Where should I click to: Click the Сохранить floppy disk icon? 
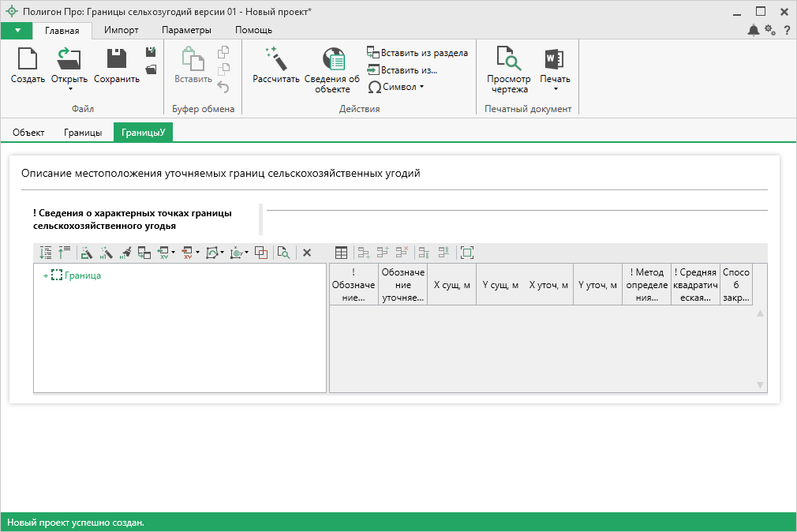(117, 60)
